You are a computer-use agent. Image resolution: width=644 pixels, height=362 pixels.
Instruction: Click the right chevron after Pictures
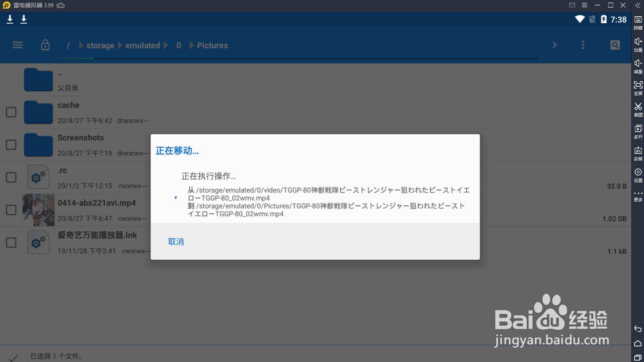[554, 45]
